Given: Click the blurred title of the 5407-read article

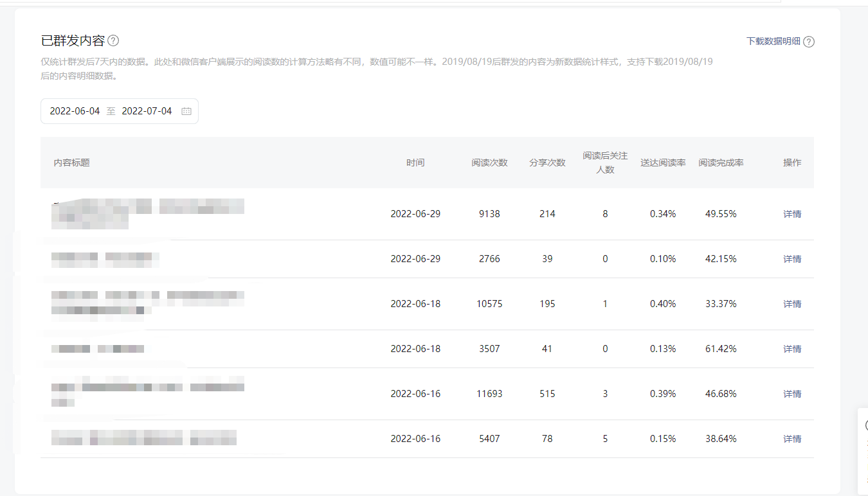Looking at the screenshot, I should click(x=143, y=439).
